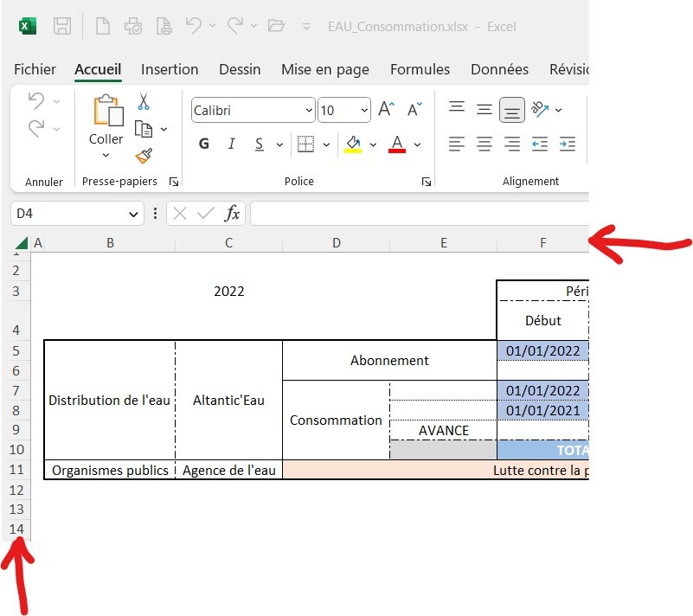Open the Dessin tab
Screen dimensions: 693x616
pos(240,69)
